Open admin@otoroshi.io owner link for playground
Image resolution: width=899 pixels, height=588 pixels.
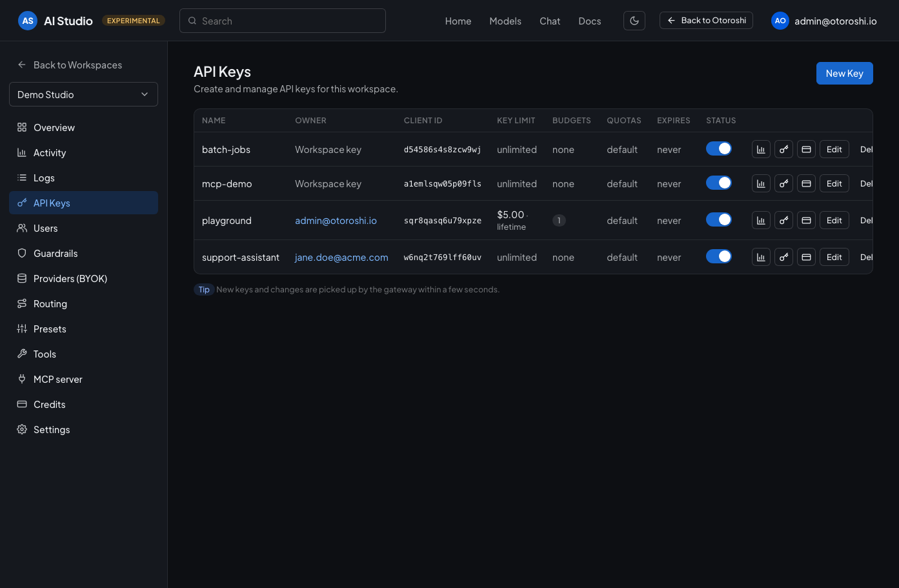point(336,220)
